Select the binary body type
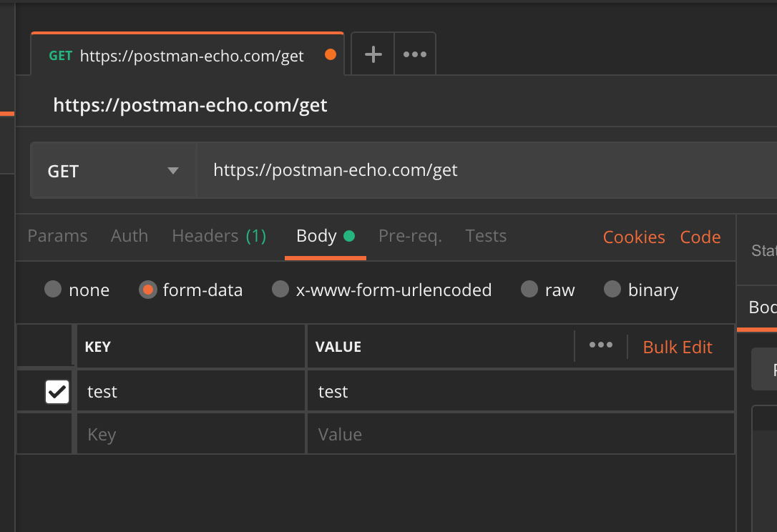 pyautogui.click(x=640, y=290)
